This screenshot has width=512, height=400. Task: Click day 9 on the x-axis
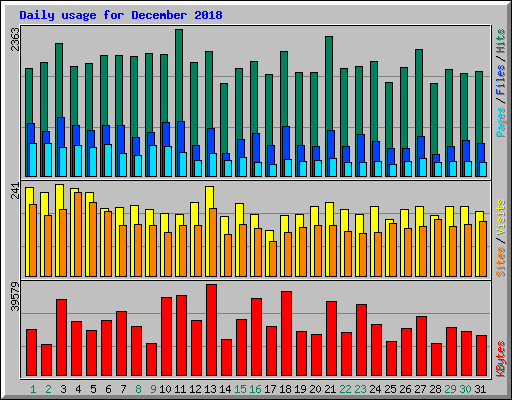(153, 389)
